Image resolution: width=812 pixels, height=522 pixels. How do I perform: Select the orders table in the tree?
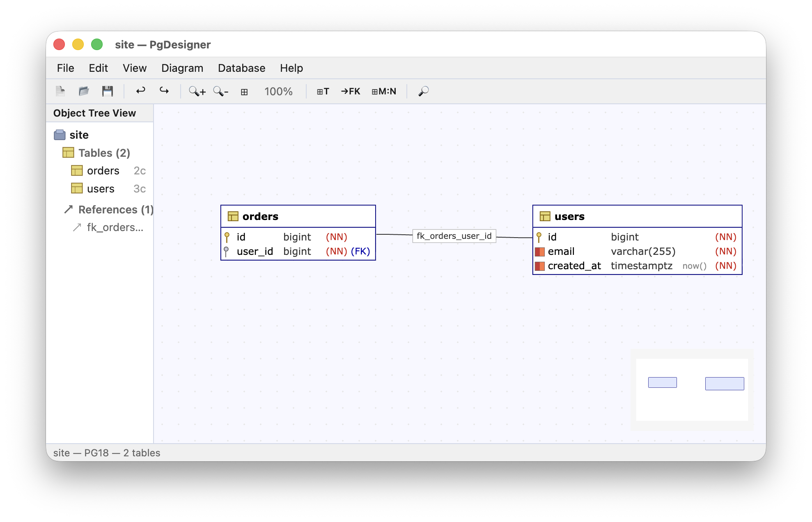coord(103,170)
